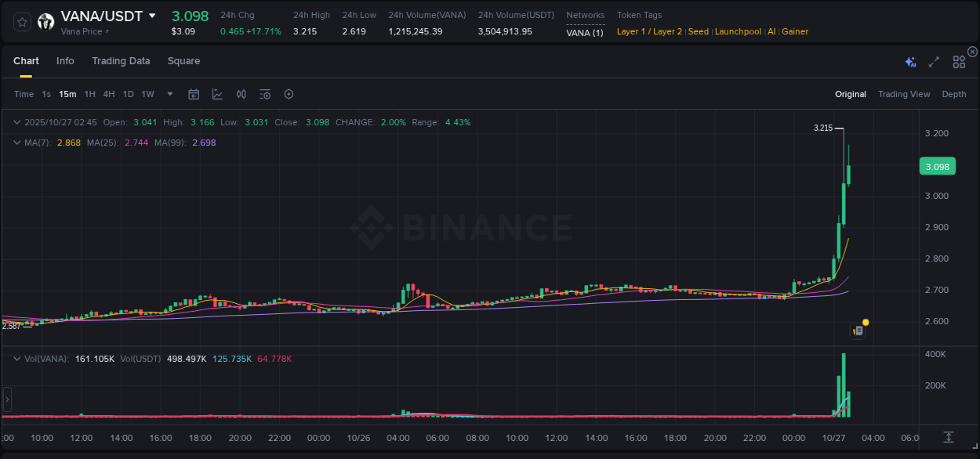Switch to Trading View chart mode
The image size is (980, 459).
(x=904, y=94)
